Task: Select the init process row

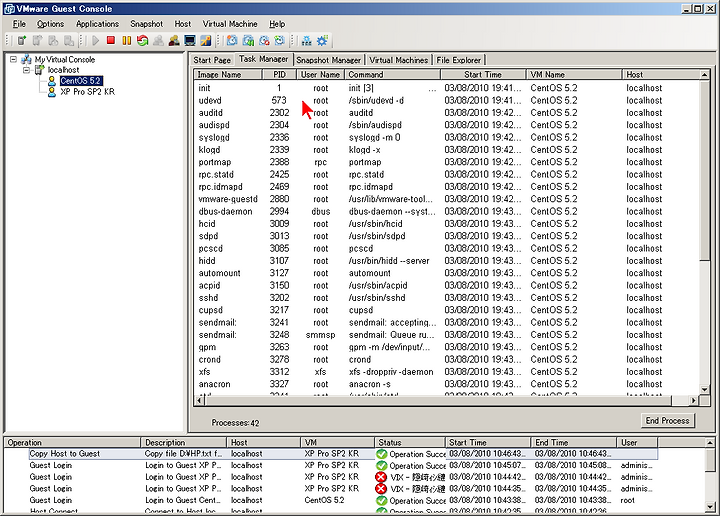Action: click(x=447, y=88)
